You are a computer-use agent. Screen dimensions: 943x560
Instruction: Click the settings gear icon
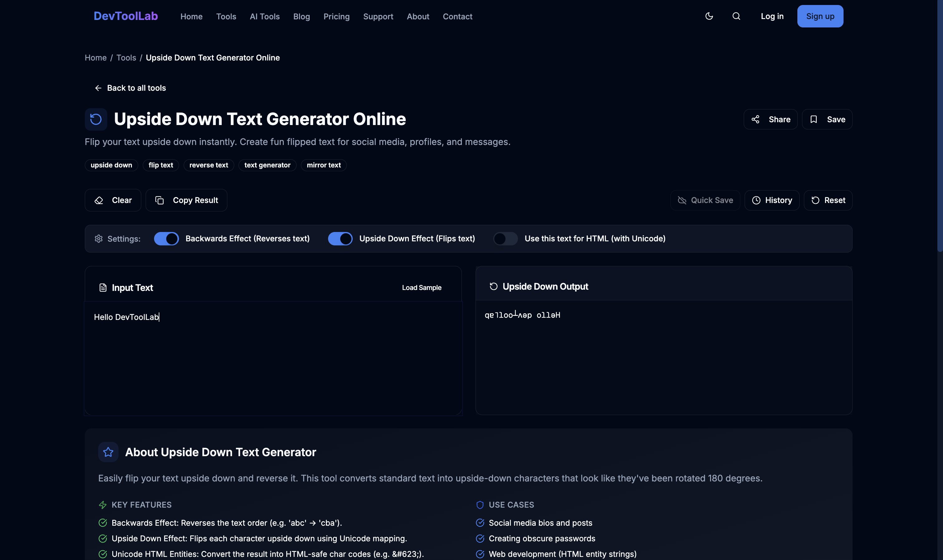[x=99, y=239]
